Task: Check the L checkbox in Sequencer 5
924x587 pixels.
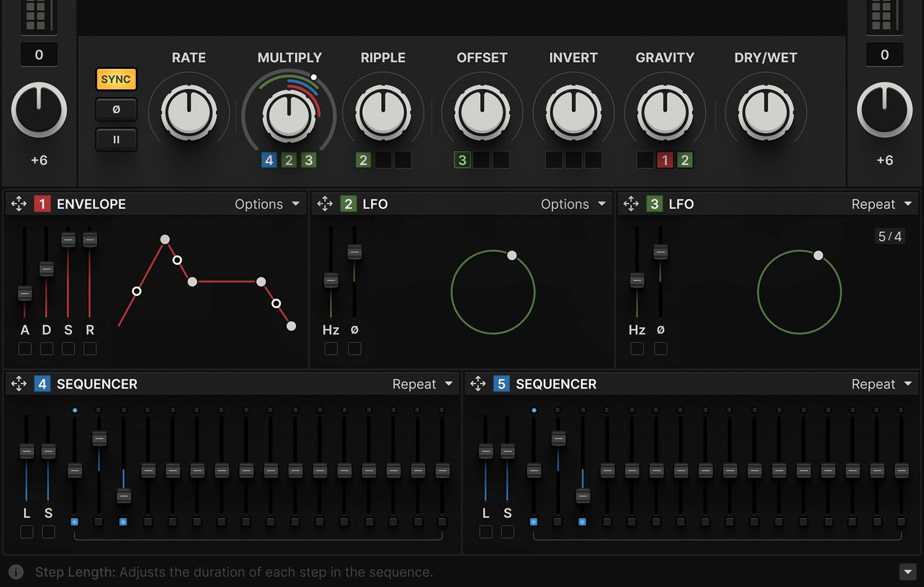Action: coord(486,531)
